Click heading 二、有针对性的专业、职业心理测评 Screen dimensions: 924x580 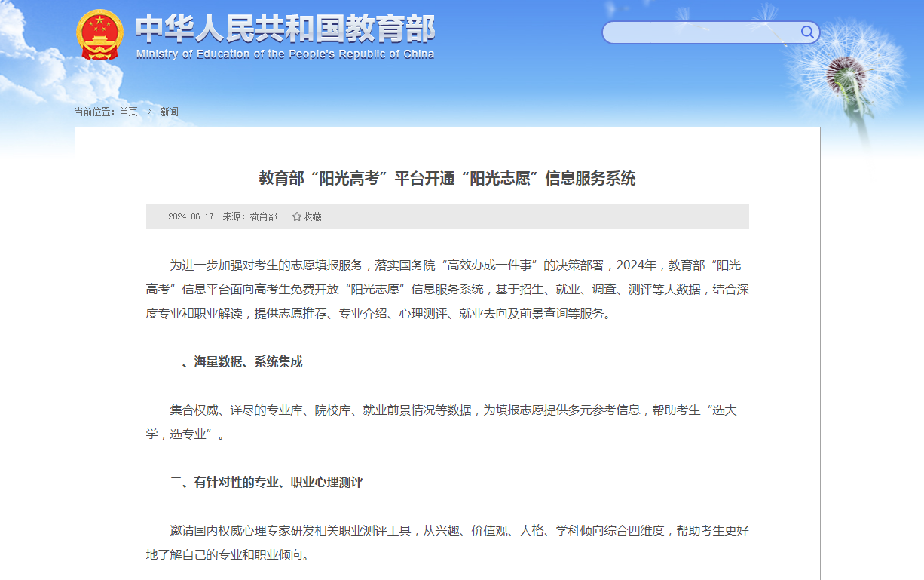click(266, 483)
